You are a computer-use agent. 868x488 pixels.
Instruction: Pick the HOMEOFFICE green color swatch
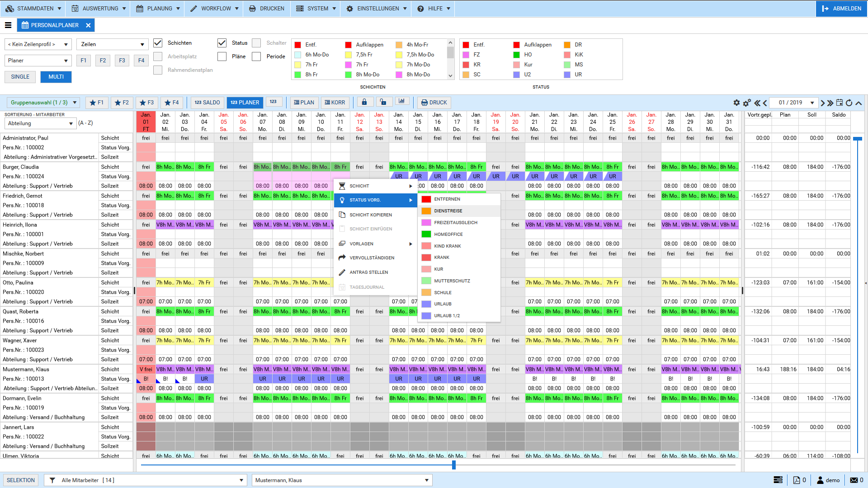tap(426, 234)
